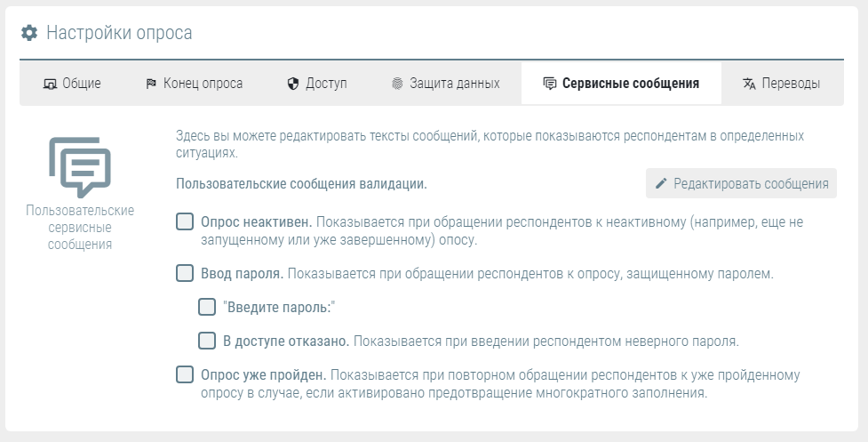
Task: Click the monitor icon on Общие tab
Action: (x=51, y=84)
